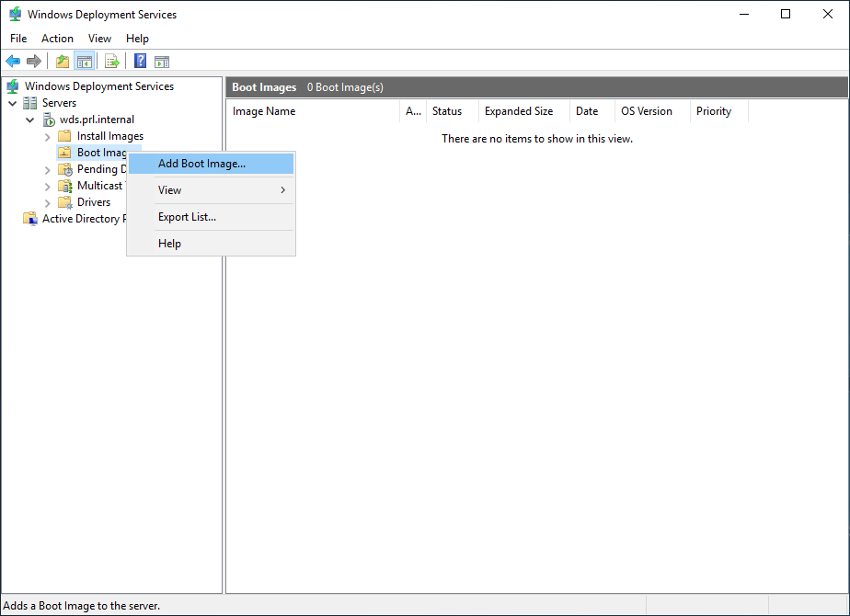This screenshot has height=616, width=850.
Task: Click the OS Version column header
Action: [653, 111]
